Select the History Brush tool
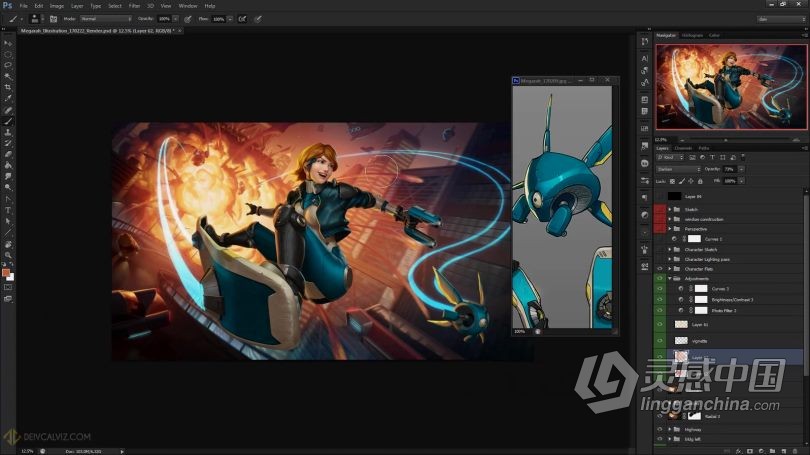The height and width of the screenshot is (455, 810). coord(8,143)
